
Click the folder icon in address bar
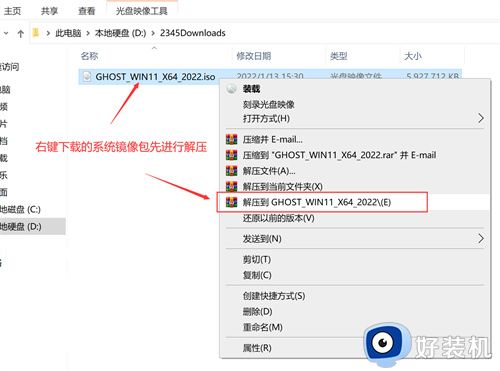[36, 33]
